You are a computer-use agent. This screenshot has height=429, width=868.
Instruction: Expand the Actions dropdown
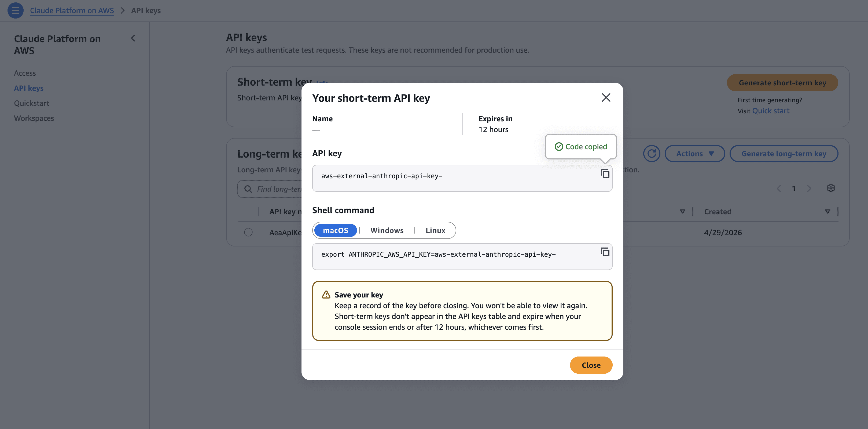(x=695, y=154)
